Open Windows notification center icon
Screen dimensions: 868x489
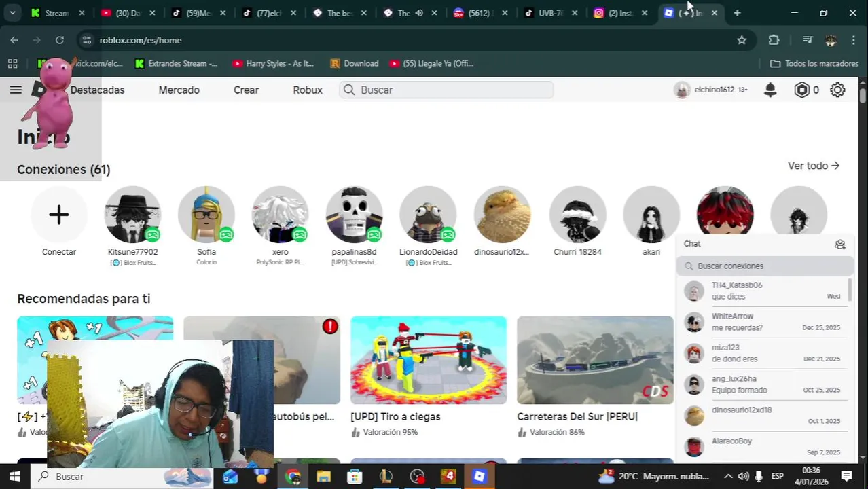tap(847, 476)
